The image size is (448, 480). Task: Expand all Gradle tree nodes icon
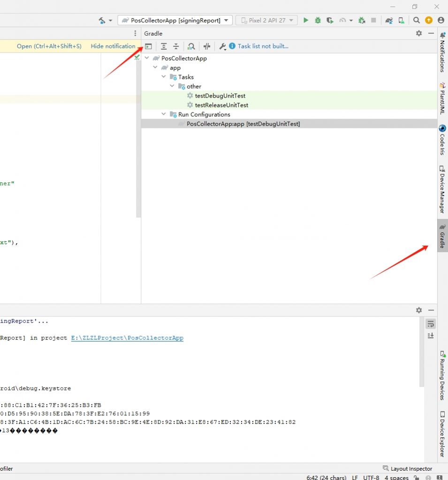pos(164,46)
